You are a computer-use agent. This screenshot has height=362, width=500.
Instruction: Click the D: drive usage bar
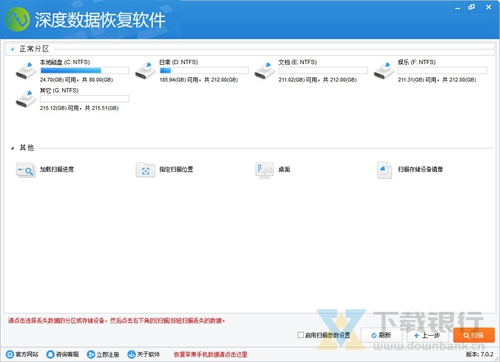coord(204,71)
